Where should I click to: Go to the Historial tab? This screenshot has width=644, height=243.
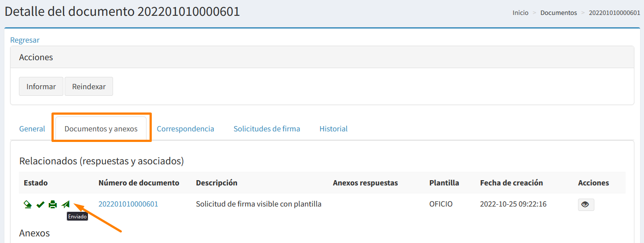coord(333,129)
